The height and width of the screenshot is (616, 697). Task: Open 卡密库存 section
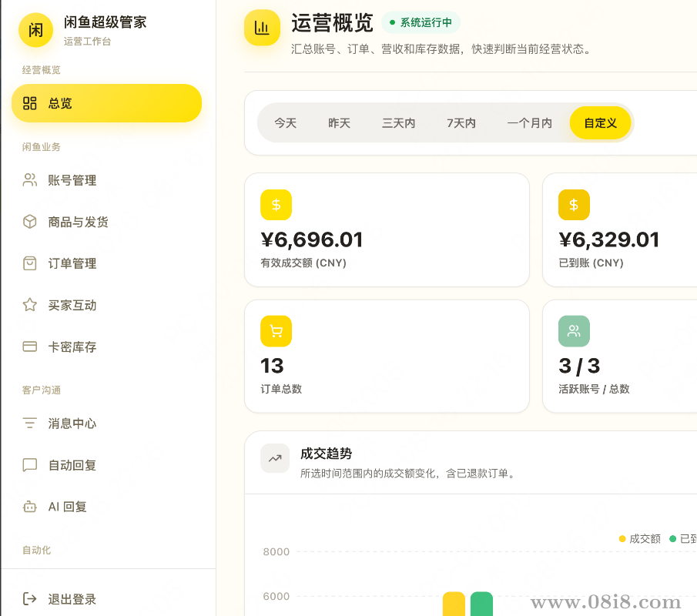(x=107, y=346)
